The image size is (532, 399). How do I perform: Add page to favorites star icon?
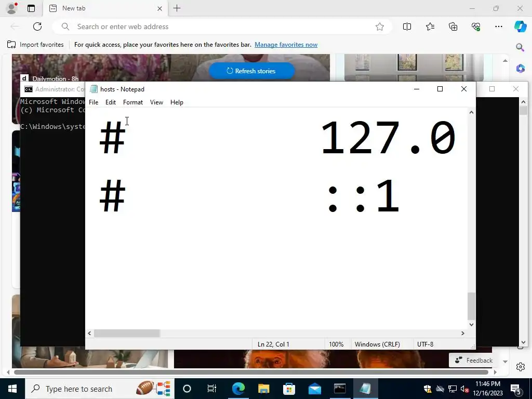(380, 26)
